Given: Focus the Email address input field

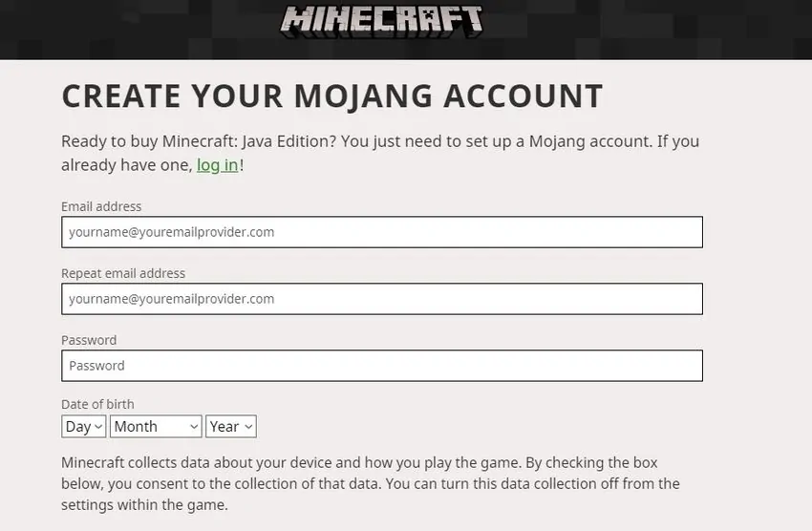Looking at the screenshot, I should click(x=382, y=232).
